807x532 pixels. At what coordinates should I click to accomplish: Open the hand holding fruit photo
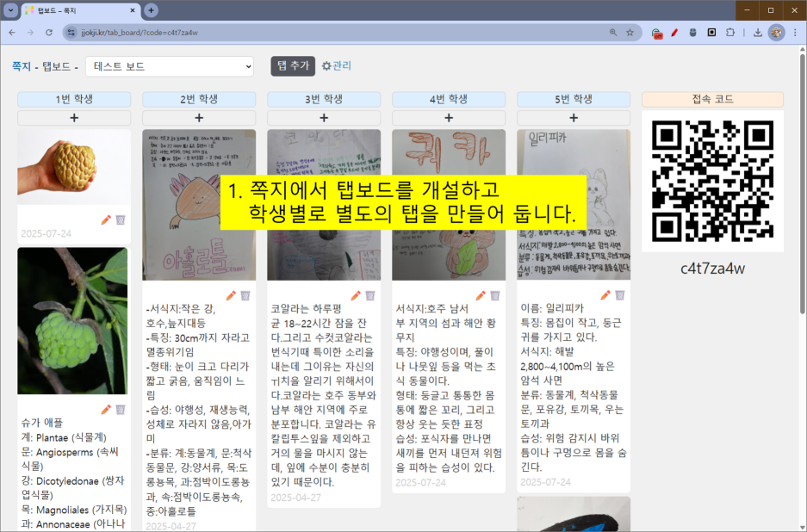click(74, 167)
